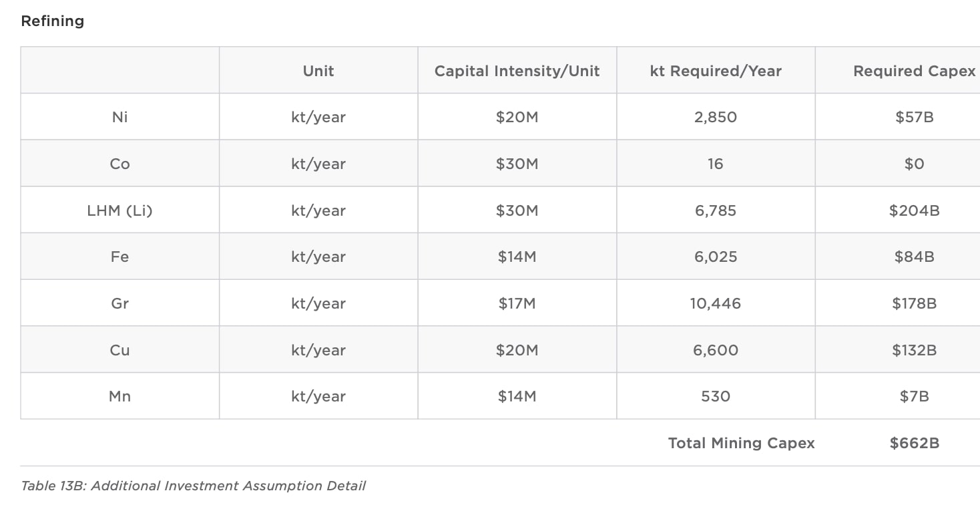Click the Cu row label cell
Image resolution: width=980 pixels, height=505 pixels.
(119, 350)
